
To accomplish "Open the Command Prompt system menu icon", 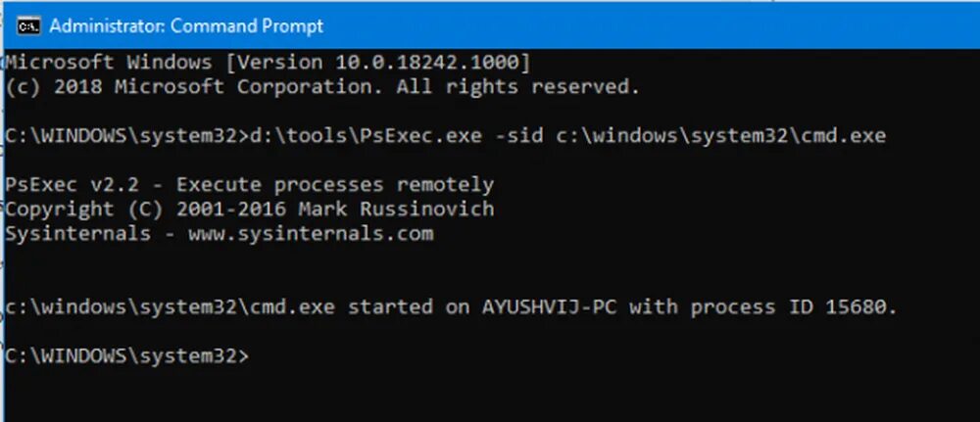I will pyautogui.click(x=27, y=26).
